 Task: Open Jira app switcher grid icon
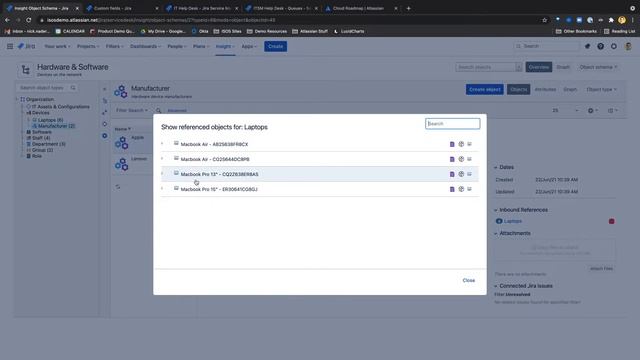[10, 47]
